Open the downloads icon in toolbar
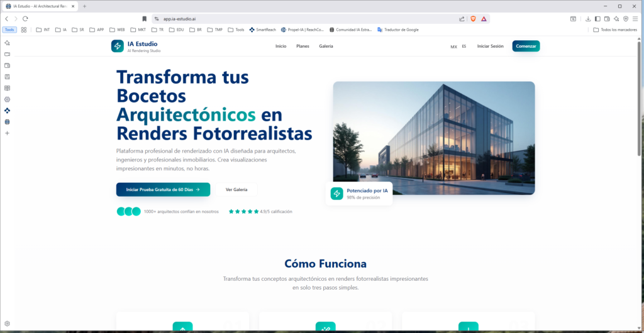The height and width of the screenshot is (333, 644). point(588,19)
